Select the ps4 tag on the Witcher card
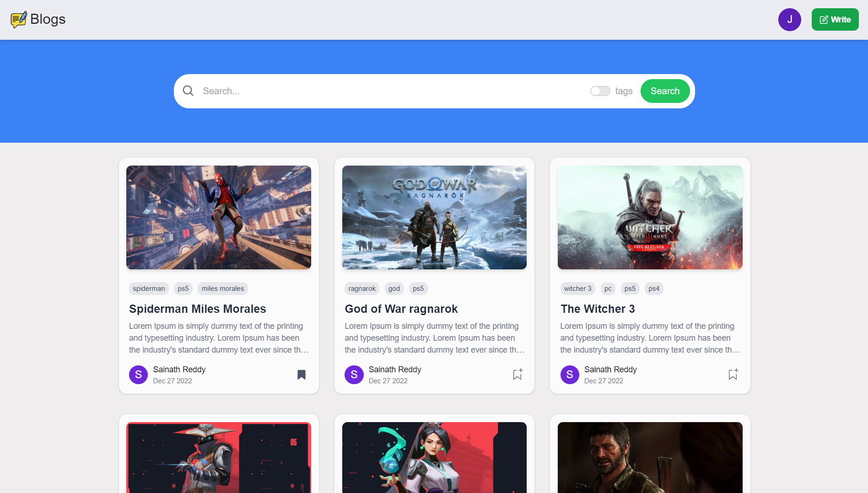 point(654,288)
